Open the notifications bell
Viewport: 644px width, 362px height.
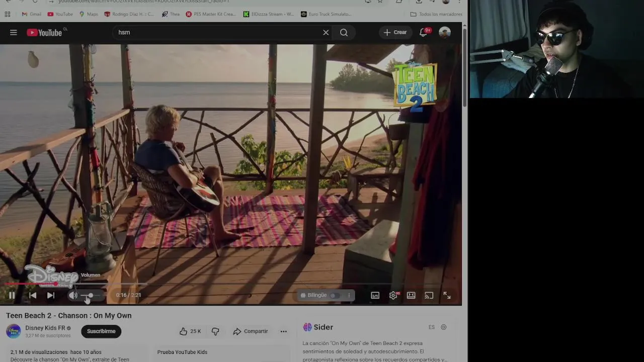click(424, 32)
